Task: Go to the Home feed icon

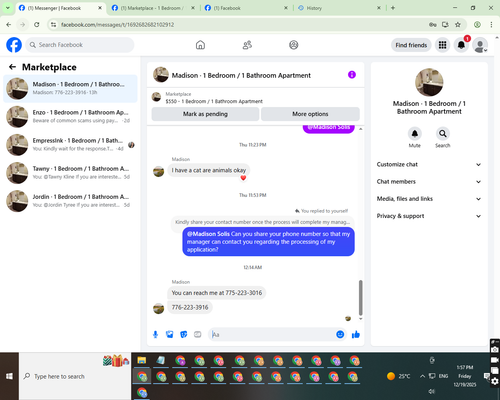Action: (x=200, y=45)
